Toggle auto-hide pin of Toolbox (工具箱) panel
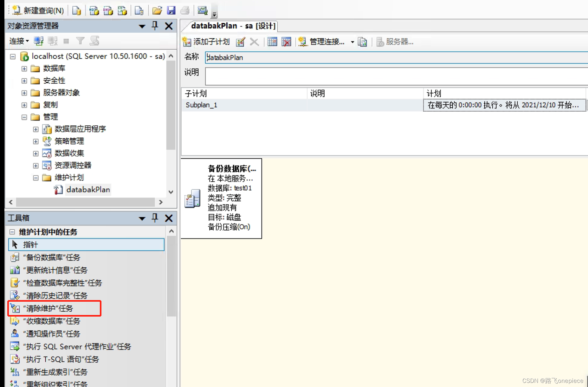 pos(155,218)
